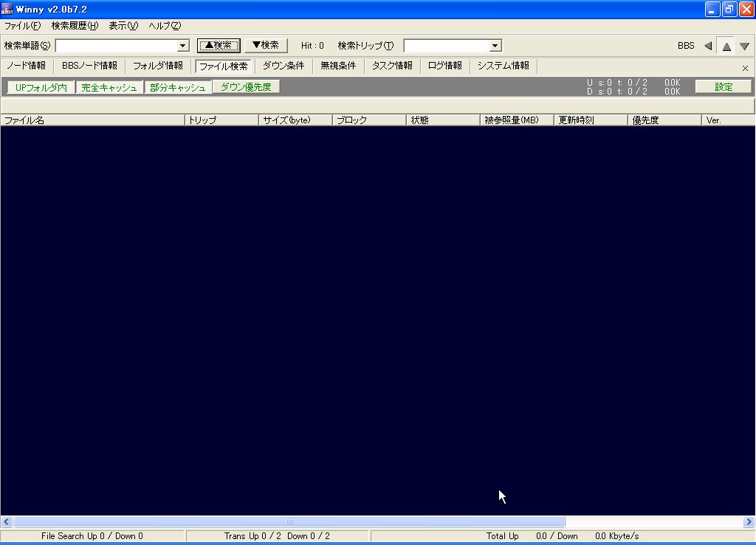Click the BBS down arrow icon
Viewport: 756px width, 545px height.
pos(744,47)
